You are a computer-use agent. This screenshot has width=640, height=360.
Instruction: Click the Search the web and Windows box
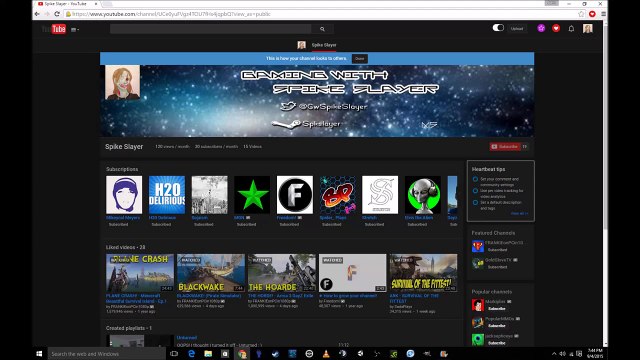pos(107,354)
